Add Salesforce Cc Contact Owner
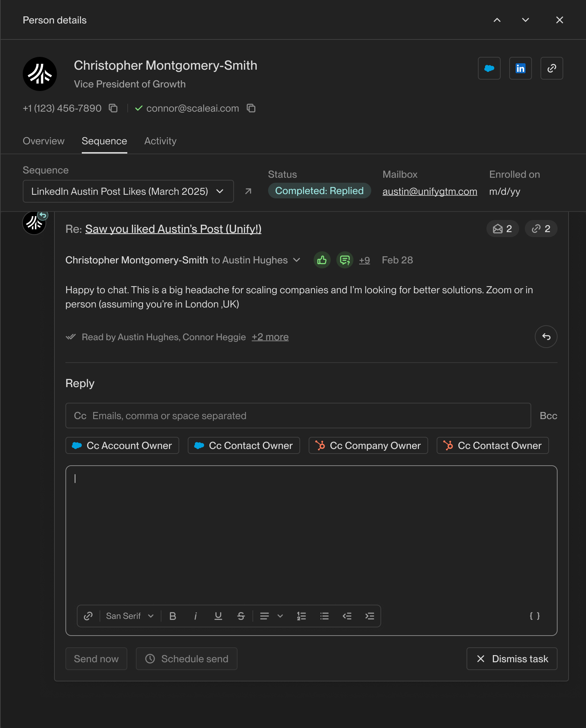Viewport: 586px width, 728px height. tap(244, 445)
